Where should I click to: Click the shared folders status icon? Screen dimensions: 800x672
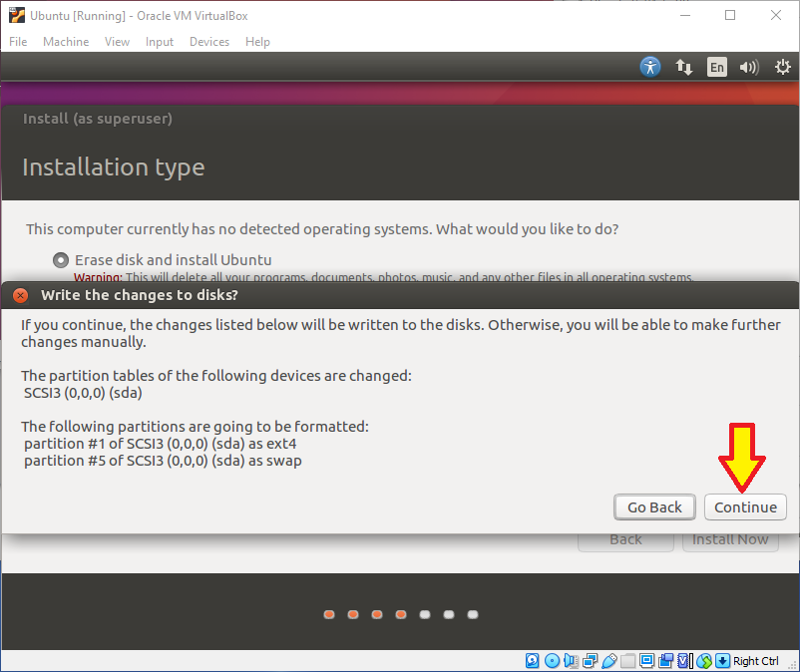(628, 661)
